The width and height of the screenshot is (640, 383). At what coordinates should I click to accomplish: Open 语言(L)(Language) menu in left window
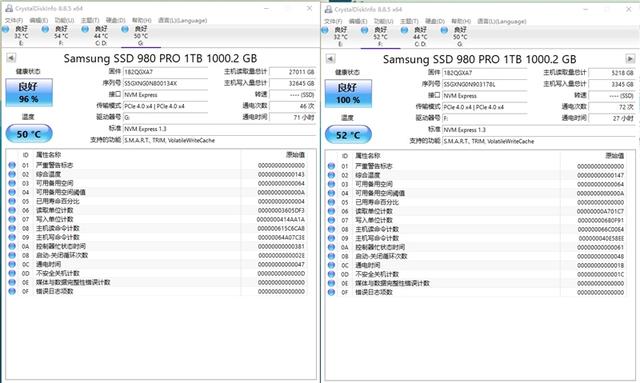(x=182, y=20)
